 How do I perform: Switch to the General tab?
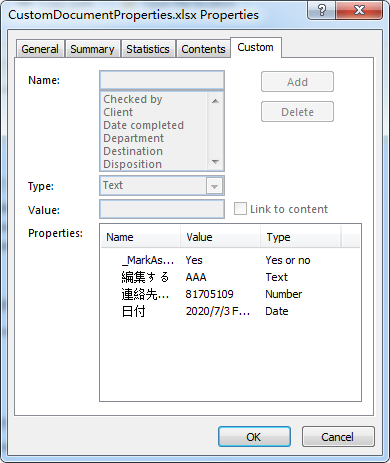[x=40, y=49]
